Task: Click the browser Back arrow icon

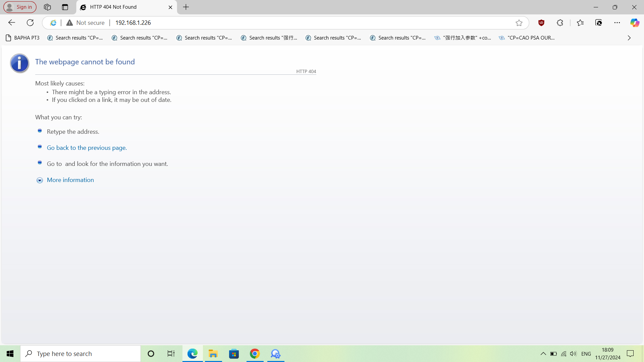Action: [12, 23]
